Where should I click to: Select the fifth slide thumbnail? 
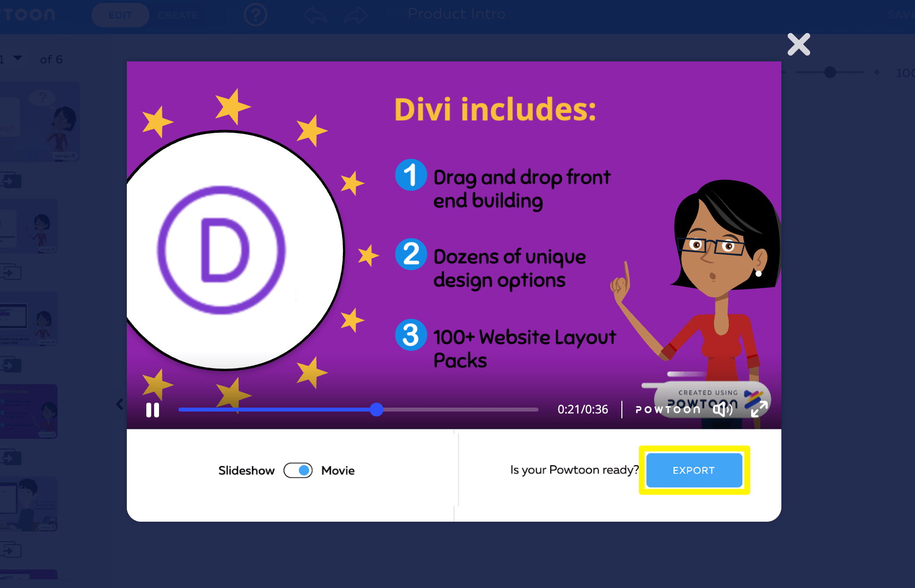click(x=29, y=504)
